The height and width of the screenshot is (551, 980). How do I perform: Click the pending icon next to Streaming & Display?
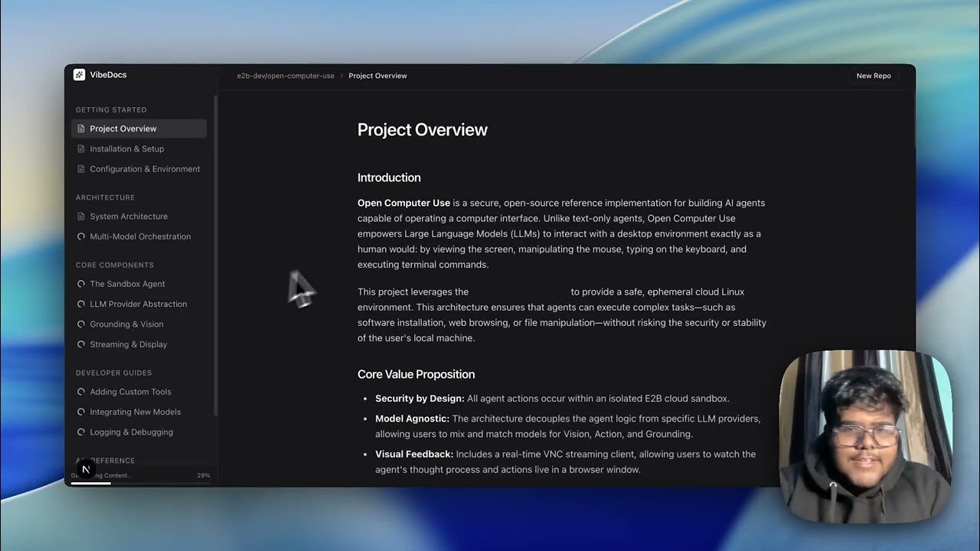coord(80,344)
